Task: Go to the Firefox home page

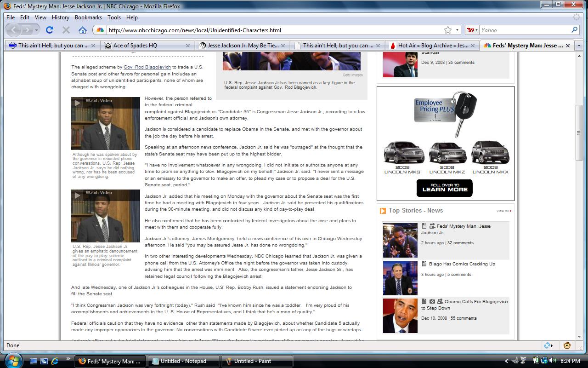Action: click(x=83, y=30)
